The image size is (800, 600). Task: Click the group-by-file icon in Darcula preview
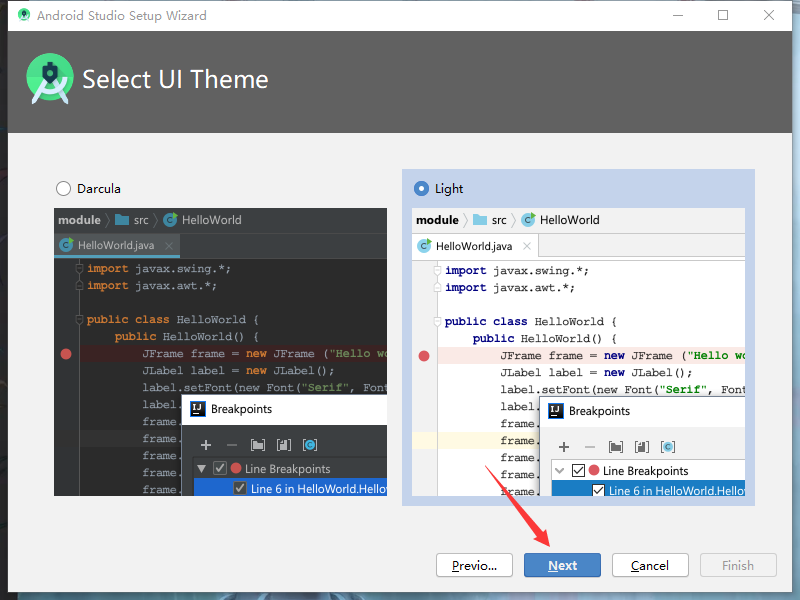tap(284, 445)
